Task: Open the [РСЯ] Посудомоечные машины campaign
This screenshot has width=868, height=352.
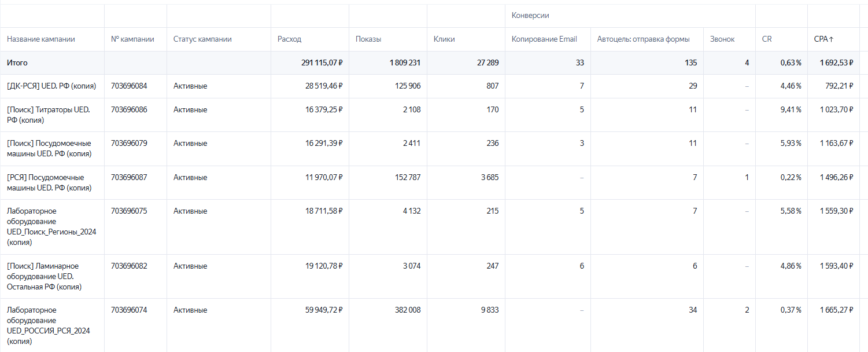Action: click(49, 182)
